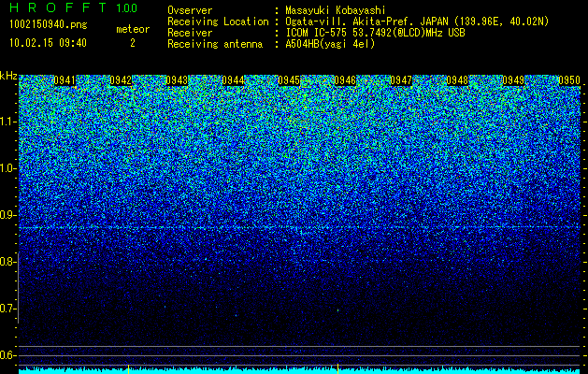Click the 0950 time marker
Image resolution: width=588 pixels, height=374 pixels.
(569, 80)
